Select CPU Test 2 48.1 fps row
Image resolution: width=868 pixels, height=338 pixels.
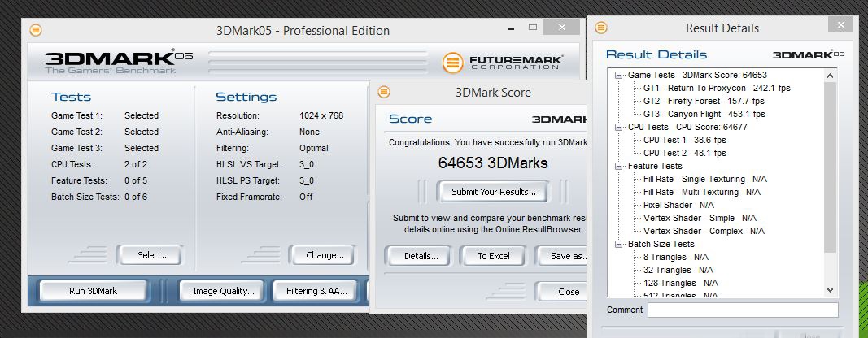point(684,153)
